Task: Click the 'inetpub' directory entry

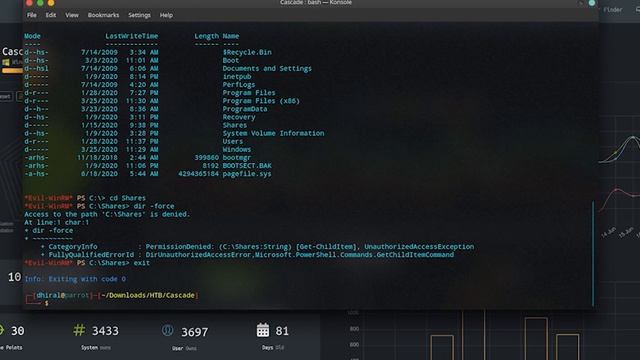Action: (237, 77)
